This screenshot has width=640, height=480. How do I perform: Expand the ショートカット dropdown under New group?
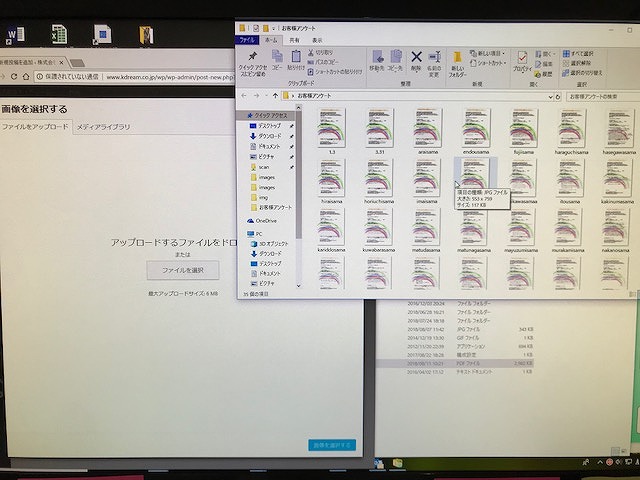[507, 61]
